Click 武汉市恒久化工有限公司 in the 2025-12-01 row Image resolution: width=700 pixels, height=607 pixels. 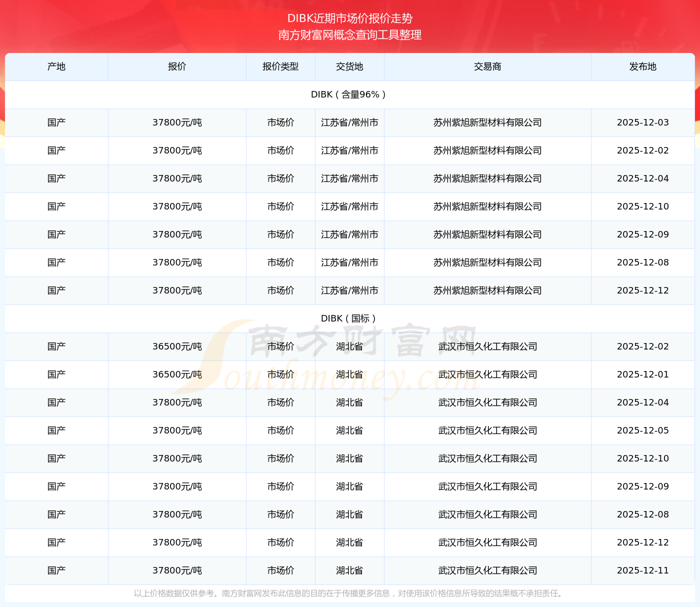coord(487,374)
